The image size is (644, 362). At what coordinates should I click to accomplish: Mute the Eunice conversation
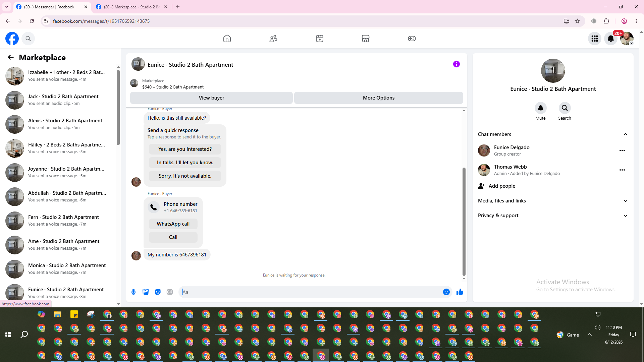click(x=541, y=108)
